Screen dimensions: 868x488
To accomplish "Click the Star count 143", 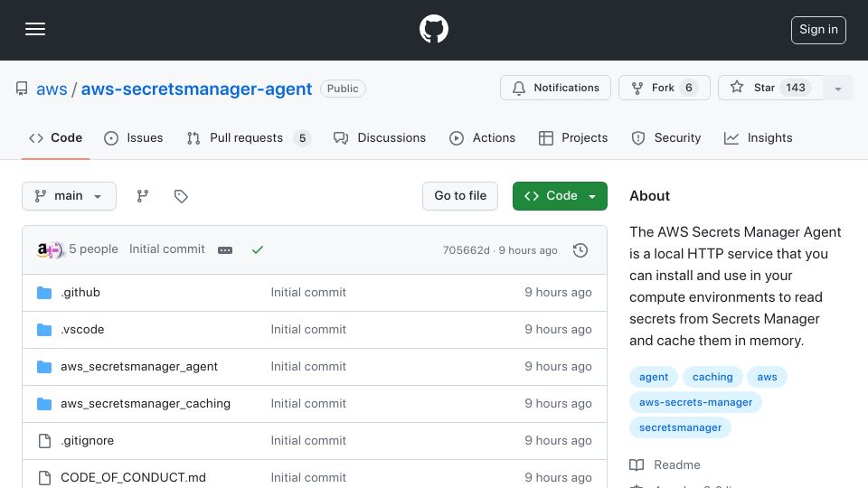I will point(796,88).
